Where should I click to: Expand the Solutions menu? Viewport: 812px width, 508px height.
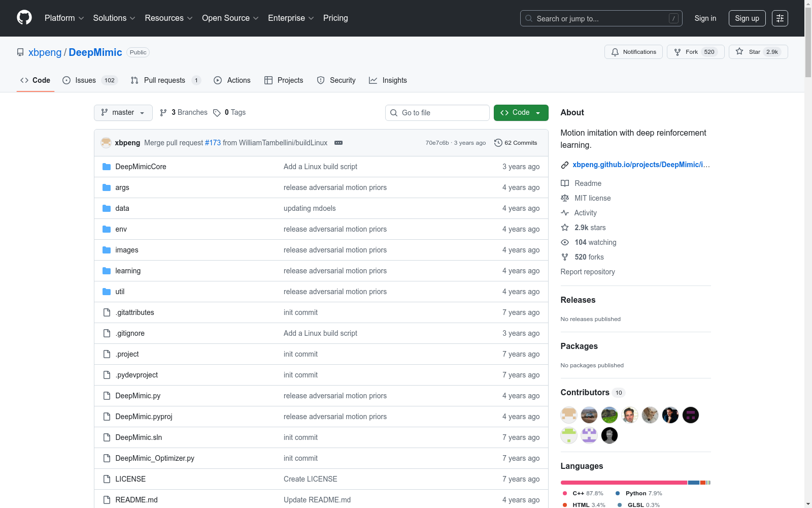pyautogui.click(x=114, y=18)
